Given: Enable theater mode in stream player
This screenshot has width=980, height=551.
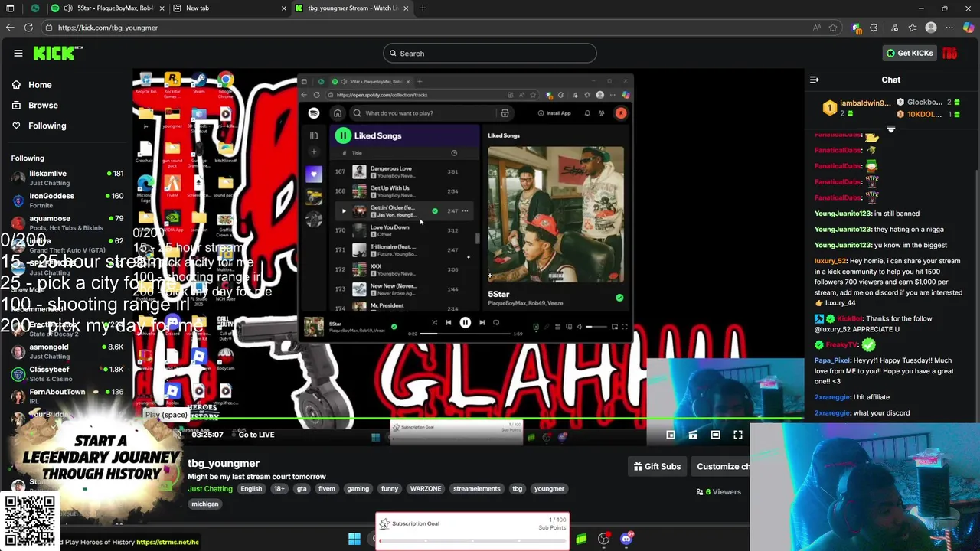Looking at the screenshot, I should click(x=715, y=435).
